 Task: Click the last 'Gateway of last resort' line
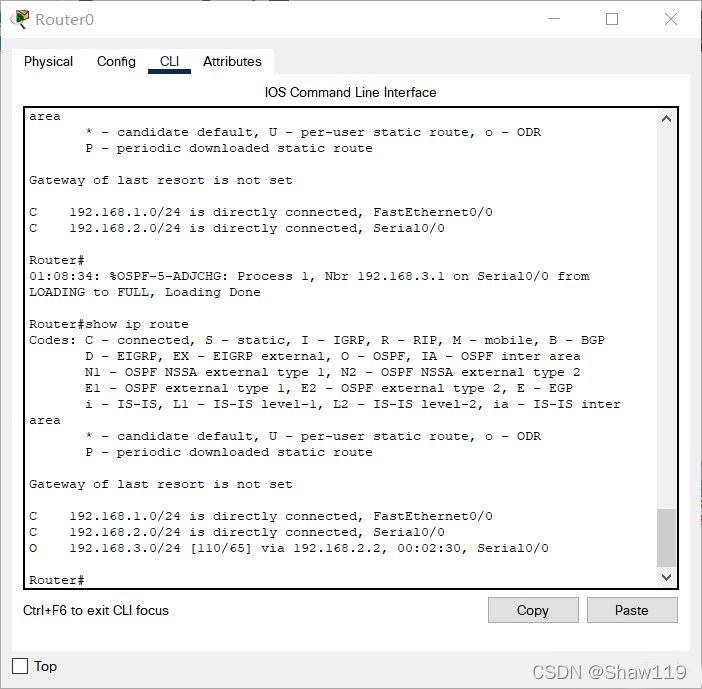[161, 484]
